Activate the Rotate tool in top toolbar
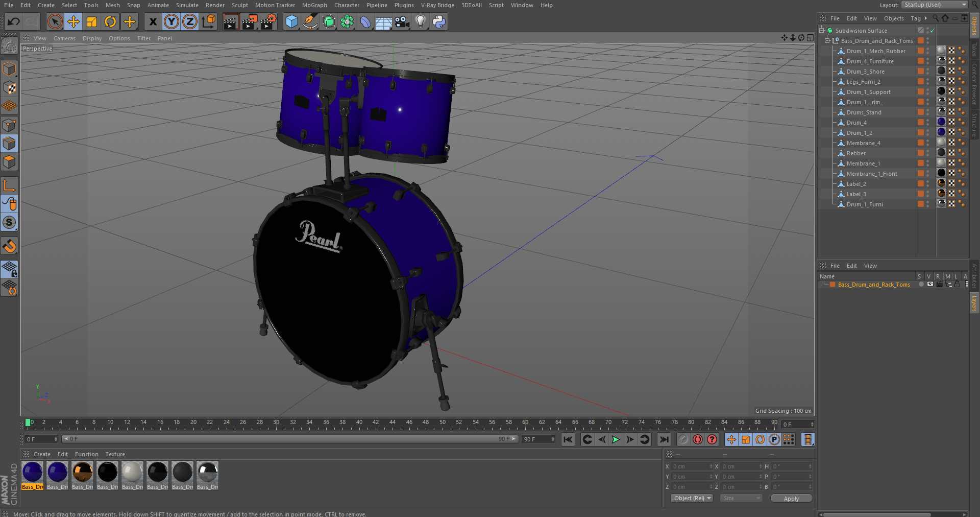Image resolution: width=980 pixels, height=517 pixels. (x=110, y=21)
